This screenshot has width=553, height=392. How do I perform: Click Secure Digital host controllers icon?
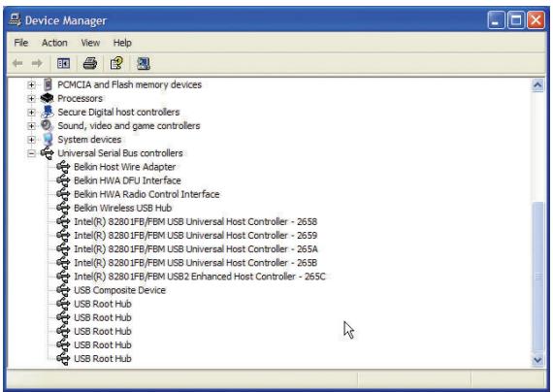48,112
